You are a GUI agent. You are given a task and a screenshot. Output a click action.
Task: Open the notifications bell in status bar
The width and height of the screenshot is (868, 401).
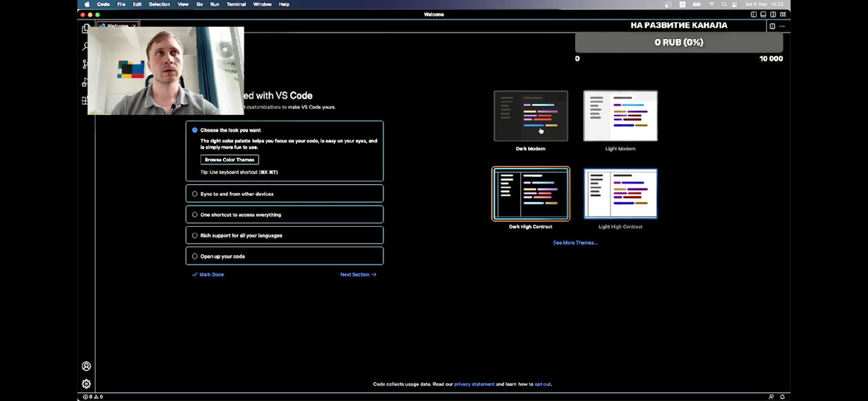(x=782, y=397)
